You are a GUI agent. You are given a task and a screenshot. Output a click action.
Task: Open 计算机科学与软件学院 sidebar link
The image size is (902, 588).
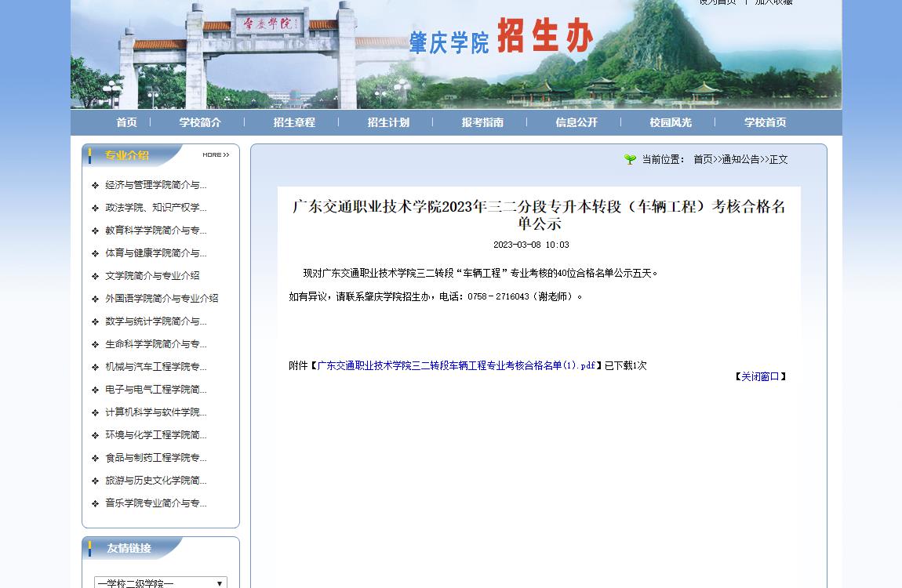click(x=156, y=412)
